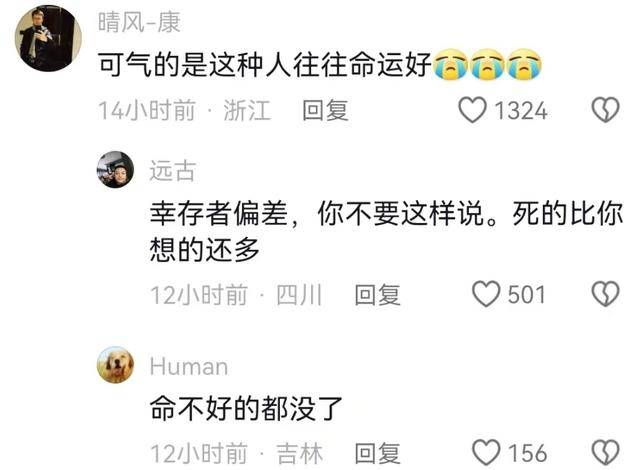The height and width of the screenshot is (470, 640).
Task: Dislike the reply from Human
Action: click(x=606, y=452)
